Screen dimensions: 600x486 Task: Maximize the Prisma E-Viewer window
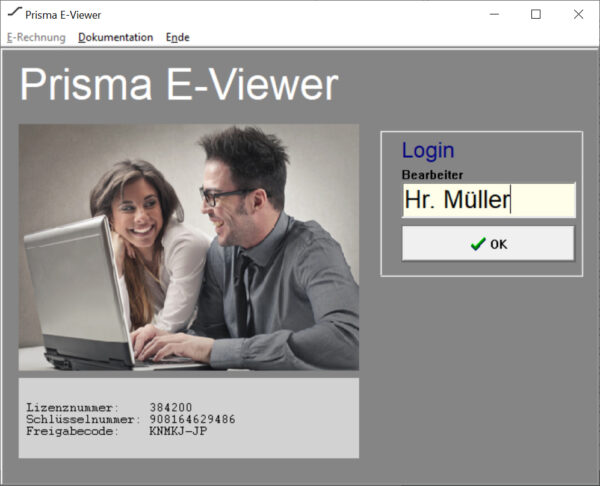pos(536,15)
